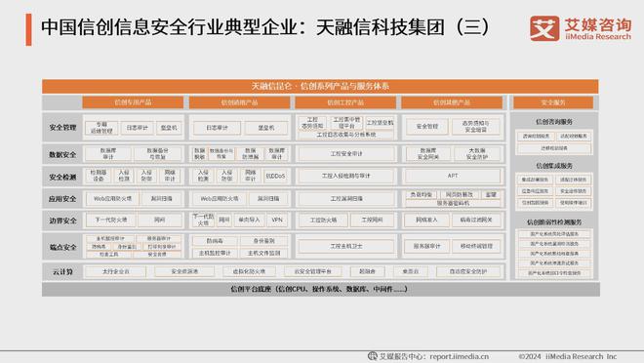The height and width of the screenshot is (363, 644).
Task: Click the VPN box in 边界安全 row
Action: [277, 221]
